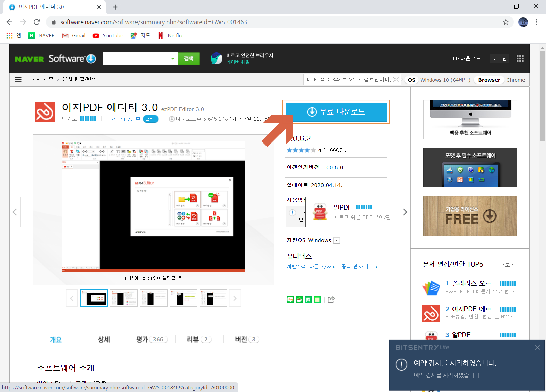Go to 문서/사무 breadcrumb category
Screen dimensions: 546x392
tap(42, 79)
